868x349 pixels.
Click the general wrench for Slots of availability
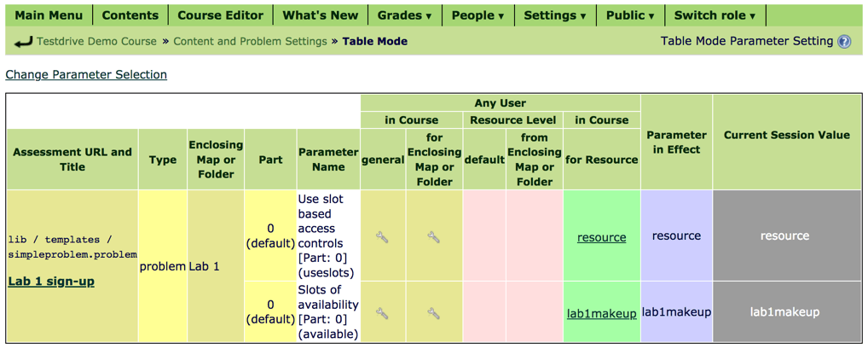click(x=382, y=313)
